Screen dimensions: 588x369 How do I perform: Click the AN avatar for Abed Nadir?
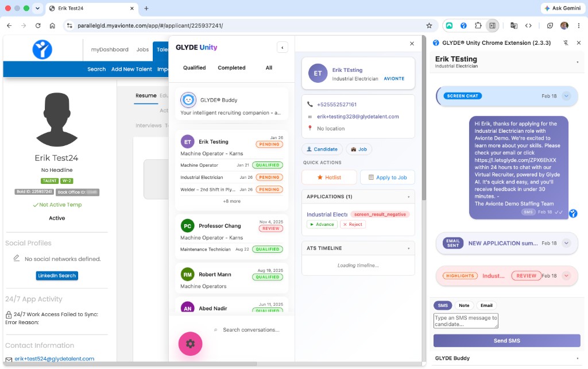pyautogui.click(x=188, y=308)
